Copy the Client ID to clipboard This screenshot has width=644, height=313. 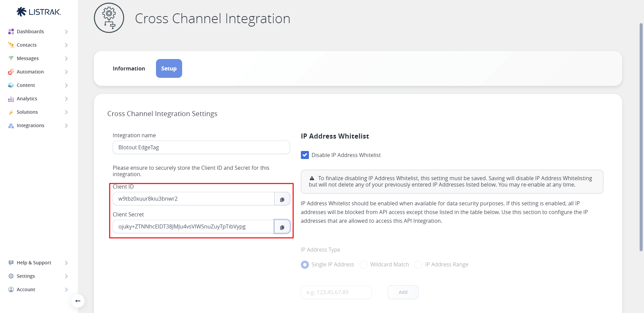[282, 199]
